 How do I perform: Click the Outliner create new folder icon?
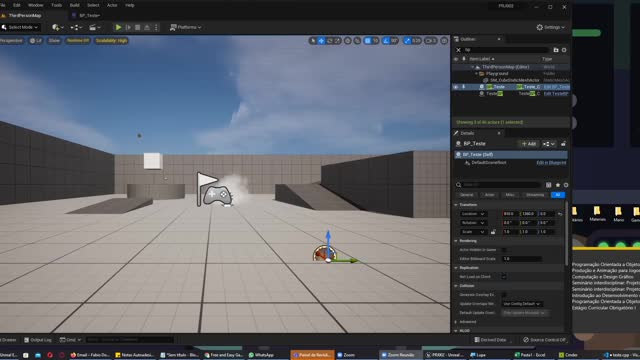click(556, 50)
